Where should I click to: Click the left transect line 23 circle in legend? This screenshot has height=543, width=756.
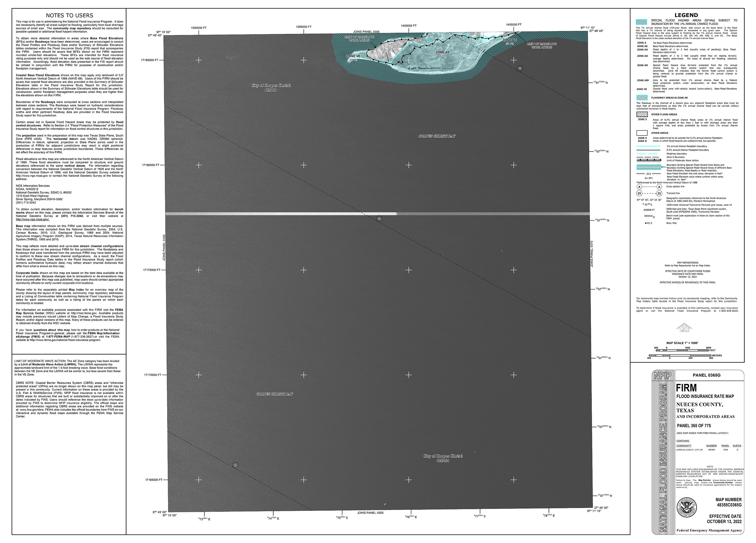coord(639,193)
